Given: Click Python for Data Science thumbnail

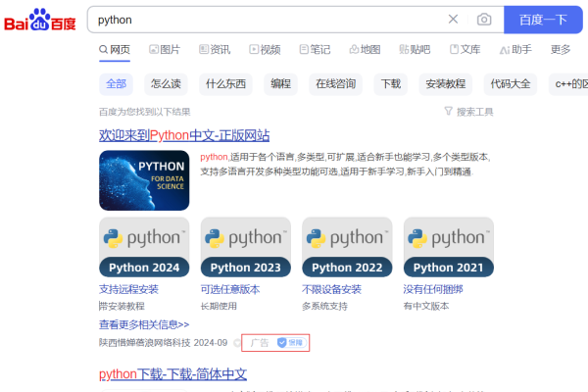Looking at the screenshot, I should (144, 180).
